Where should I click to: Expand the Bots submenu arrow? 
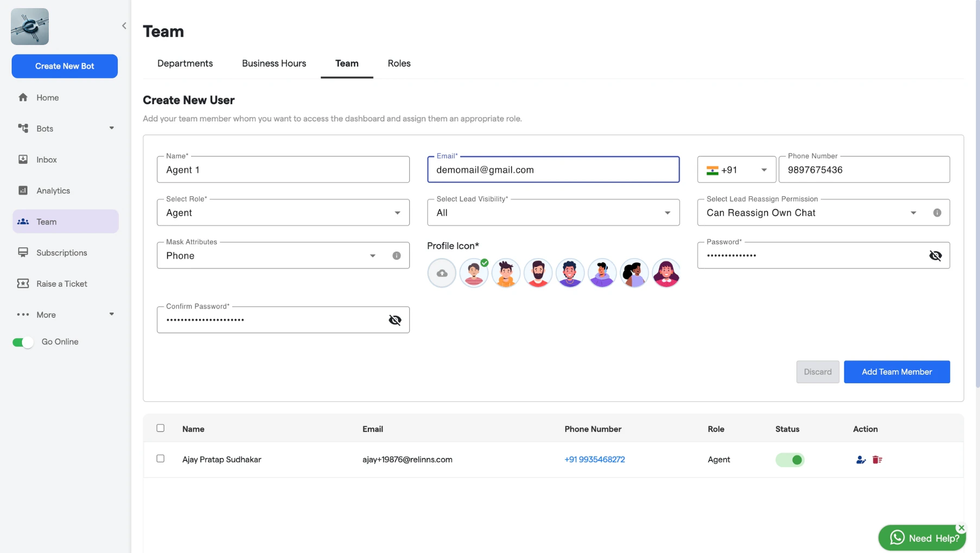coord(112,128)
